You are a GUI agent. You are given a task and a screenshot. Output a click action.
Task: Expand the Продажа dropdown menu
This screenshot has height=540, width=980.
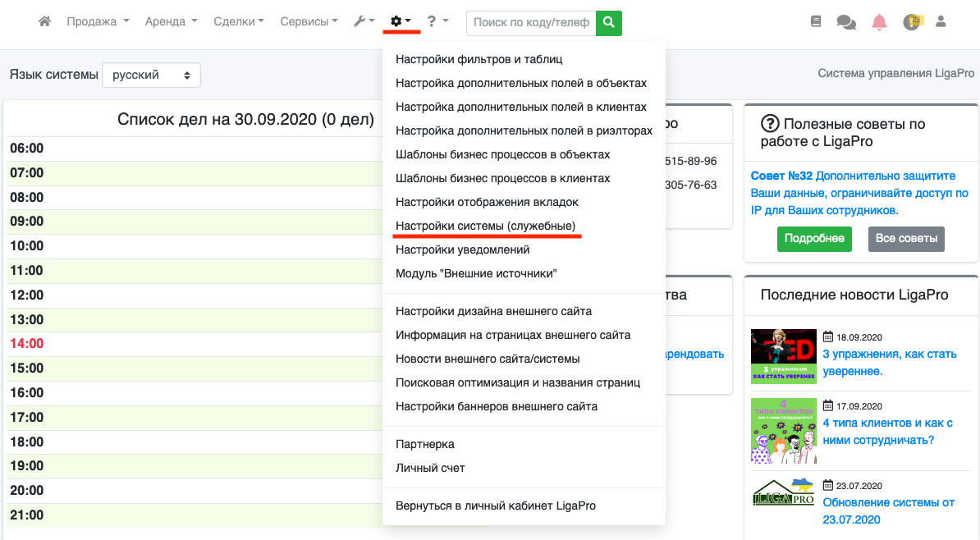[x=96, y=22]
